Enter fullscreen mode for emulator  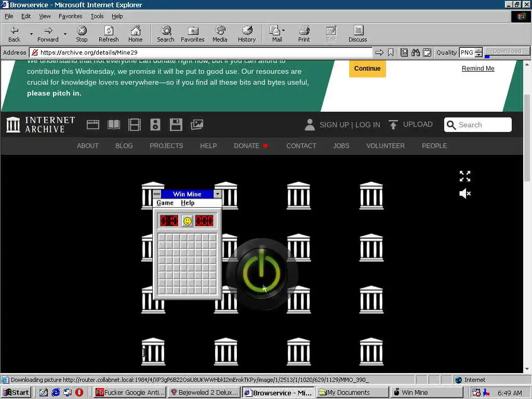(465, 176)
